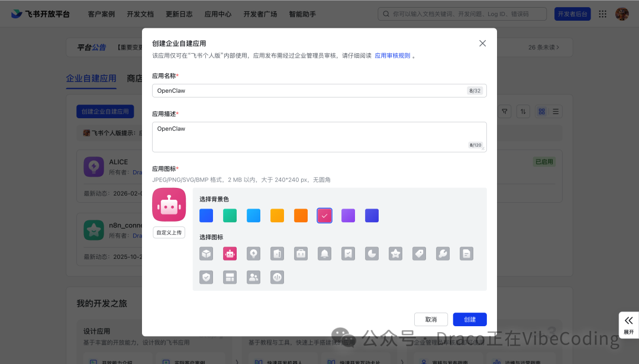Choose the purple background color
This screenshot has height=364, width=639.
pos(348,216)
